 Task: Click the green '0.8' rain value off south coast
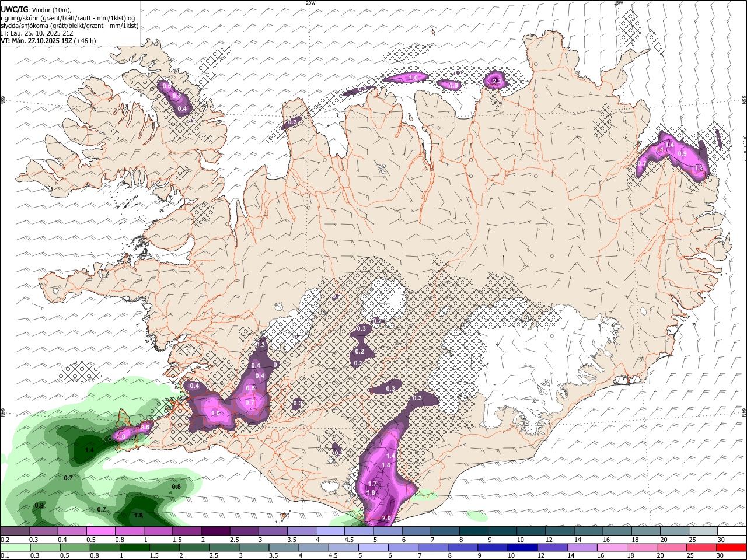tap(176, 487)
